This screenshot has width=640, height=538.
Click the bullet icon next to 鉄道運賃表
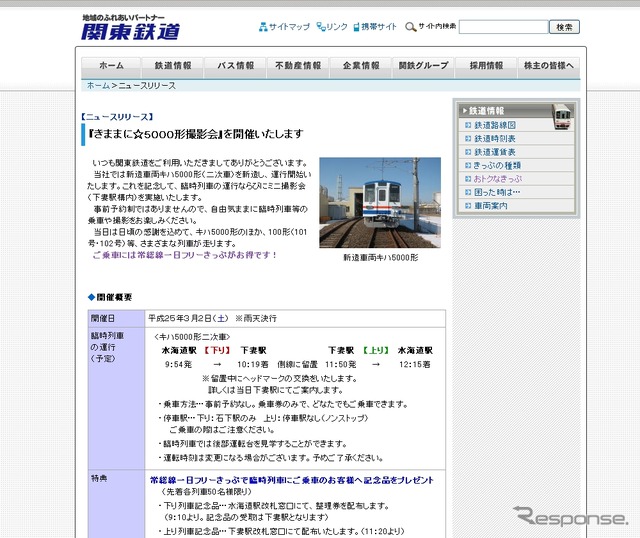coord(468,152)
